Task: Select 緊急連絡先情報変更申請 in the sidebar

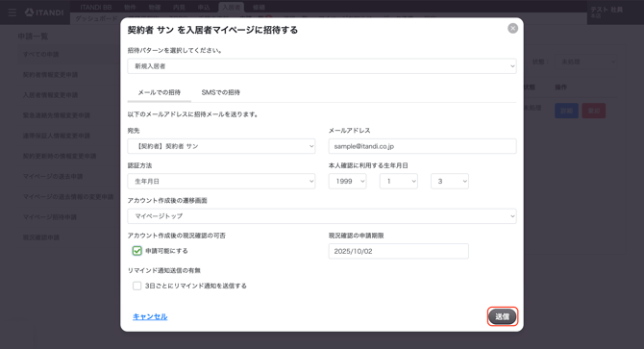Action: (57, 115)
